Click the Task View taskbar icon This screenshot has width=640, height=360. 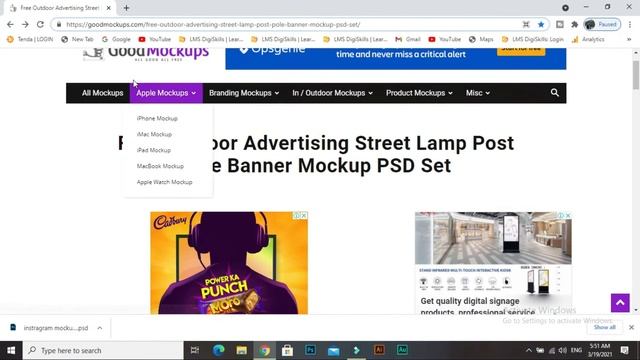coord(195,350)
